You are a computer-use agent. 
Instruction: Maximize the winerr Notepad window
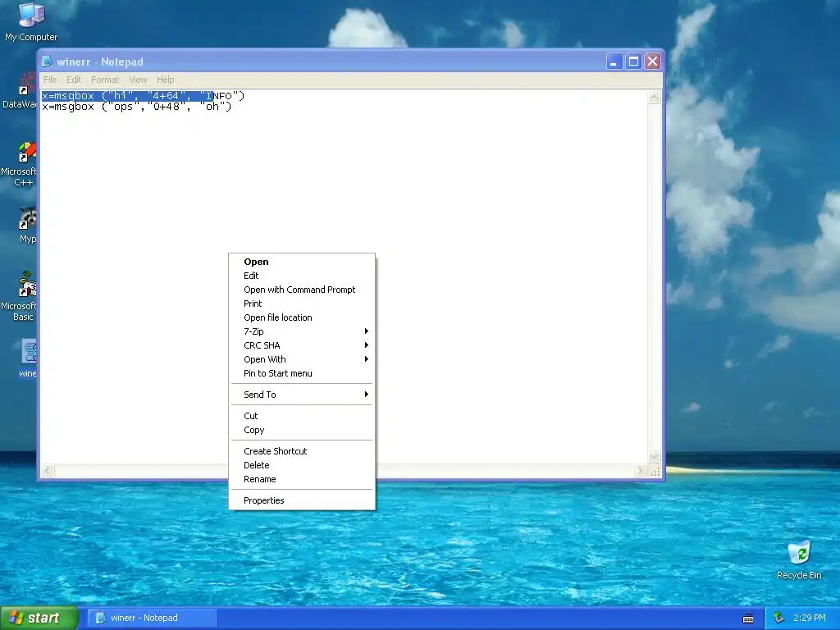click(633, 61)
